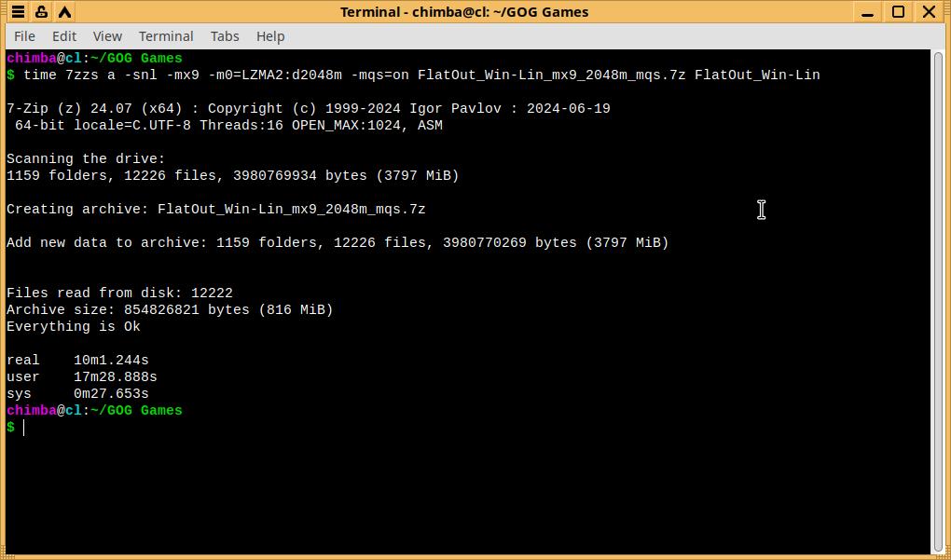Close the Terminal window

pyautogui.click(x=929, y=11)
